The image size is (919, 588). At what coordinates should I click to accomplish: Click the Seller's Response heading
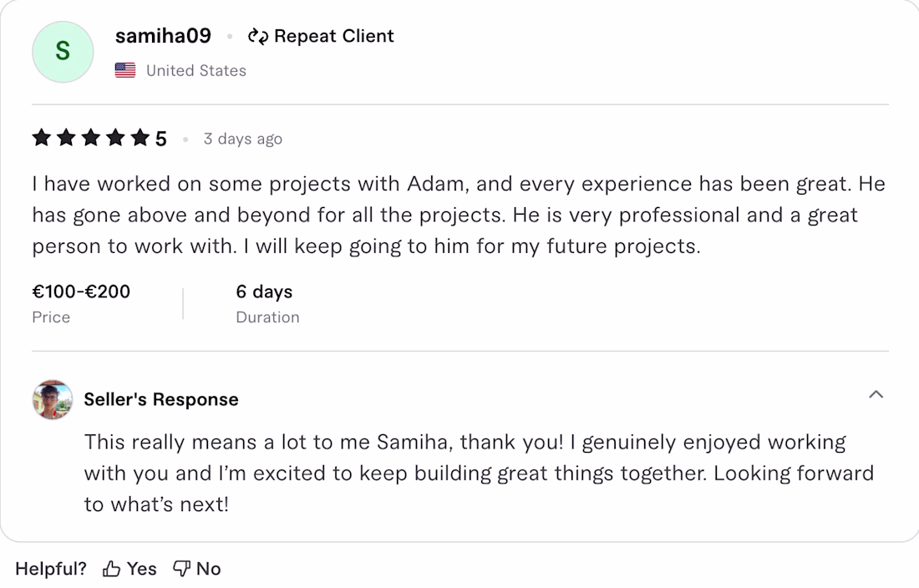161,399
